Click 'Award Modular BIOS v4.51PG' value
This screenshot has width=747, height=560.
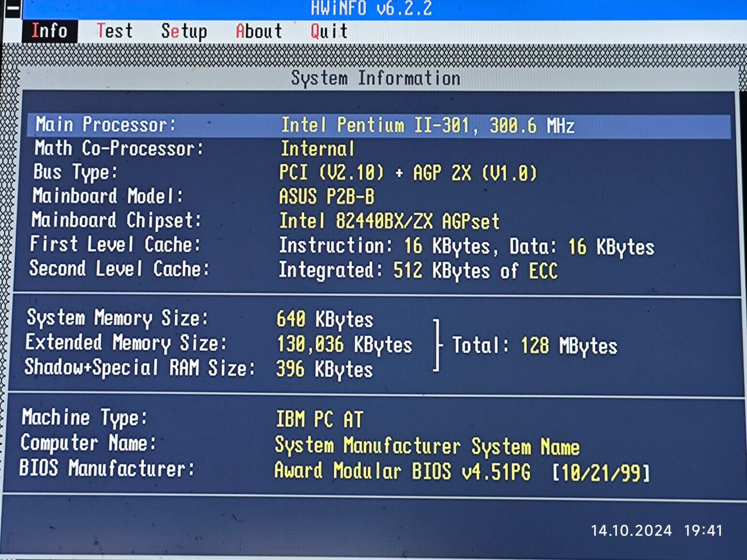(x=402, y=471)
